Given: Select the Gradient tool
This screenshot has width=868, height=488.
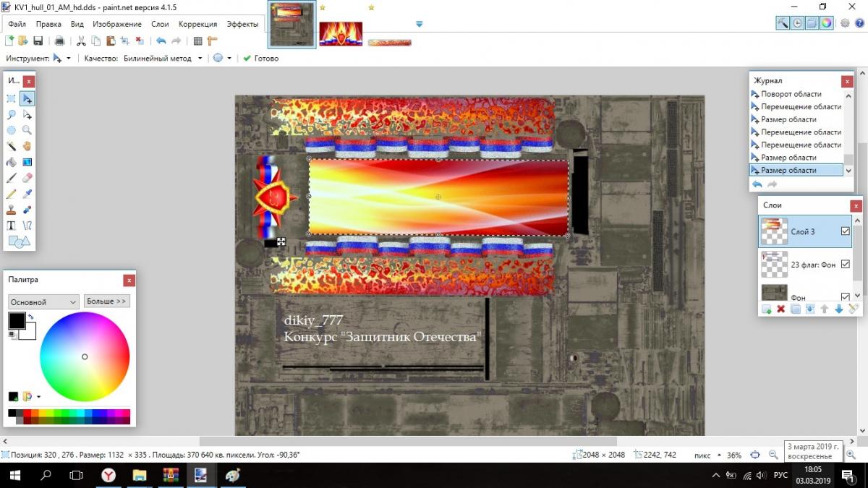Looking at the screenshot, I should click(x=27, y=162).
